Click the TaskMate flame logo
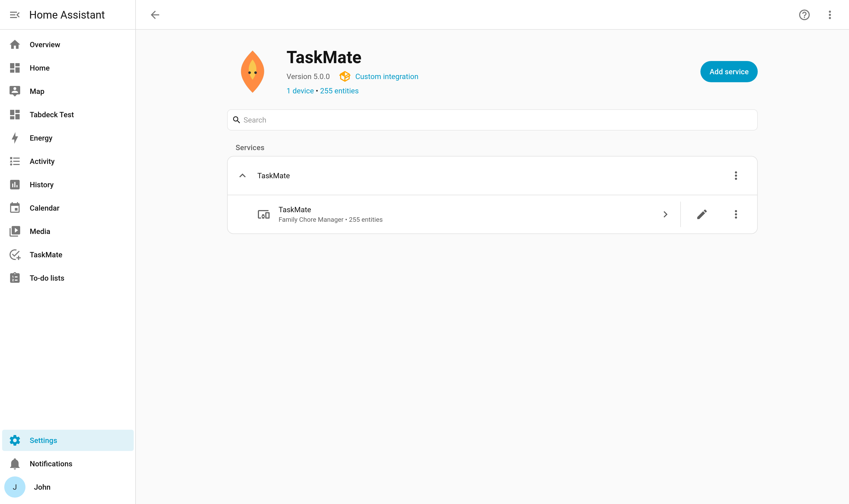 252,72
